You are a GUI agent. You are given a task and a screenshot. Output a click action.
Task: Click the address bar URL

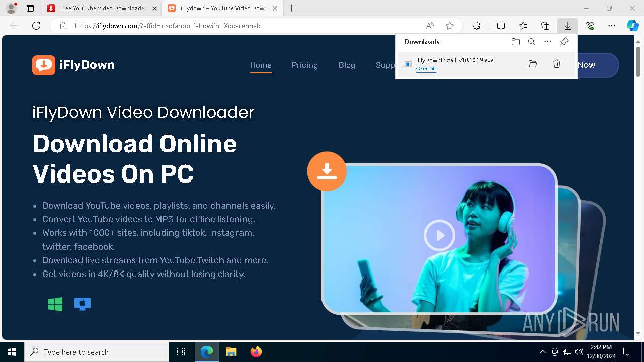[168, 26]
